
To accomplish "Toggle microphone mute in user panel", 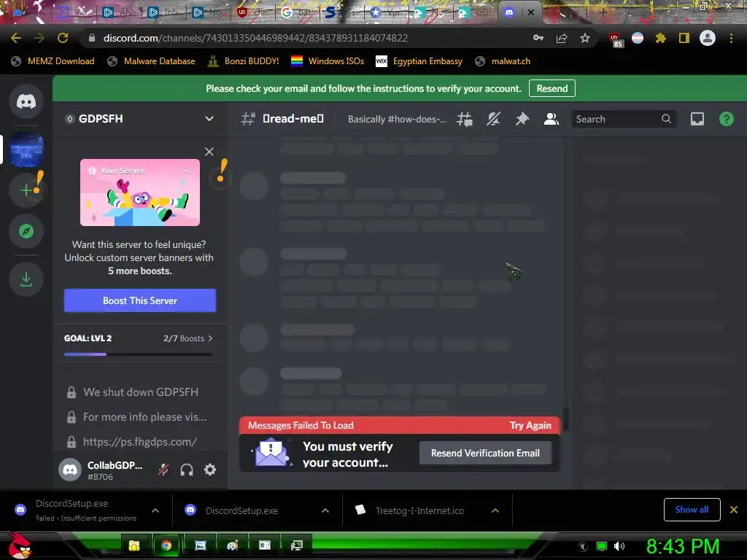I will (x=163, y=470).
